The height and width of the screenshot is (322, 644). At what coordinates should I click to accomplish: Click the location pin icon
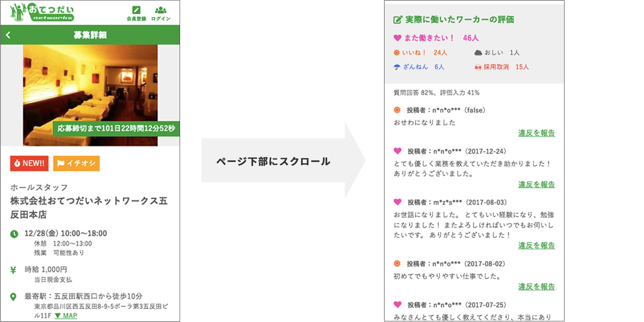(x=13, y=297)
